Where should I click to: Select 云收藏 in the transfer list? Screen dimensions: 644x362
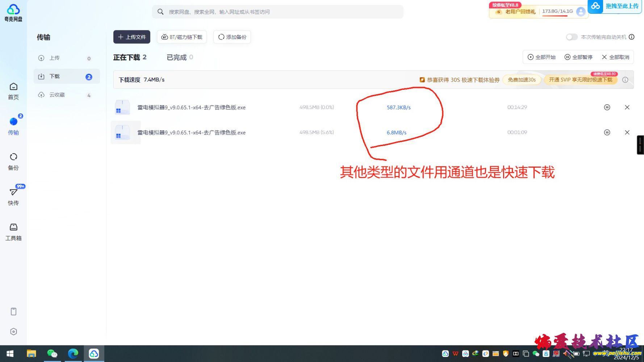click(x=57, y=95)
